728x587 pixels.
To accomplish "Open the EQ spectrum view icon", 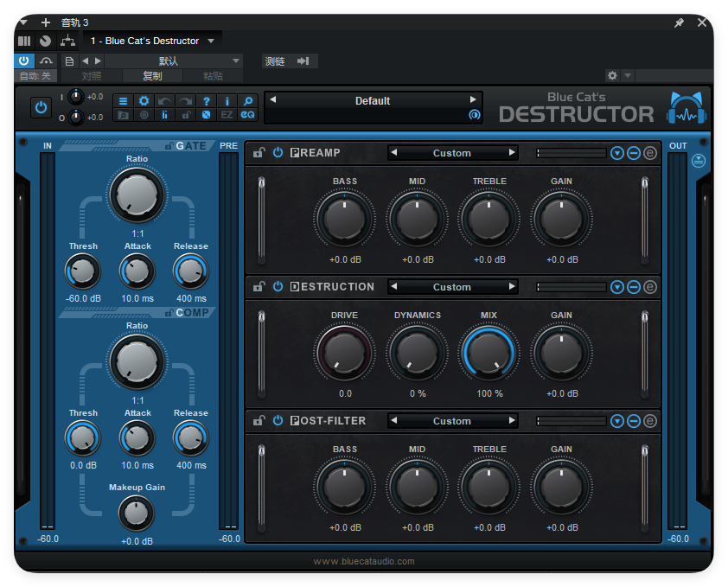I will (248, 115).
